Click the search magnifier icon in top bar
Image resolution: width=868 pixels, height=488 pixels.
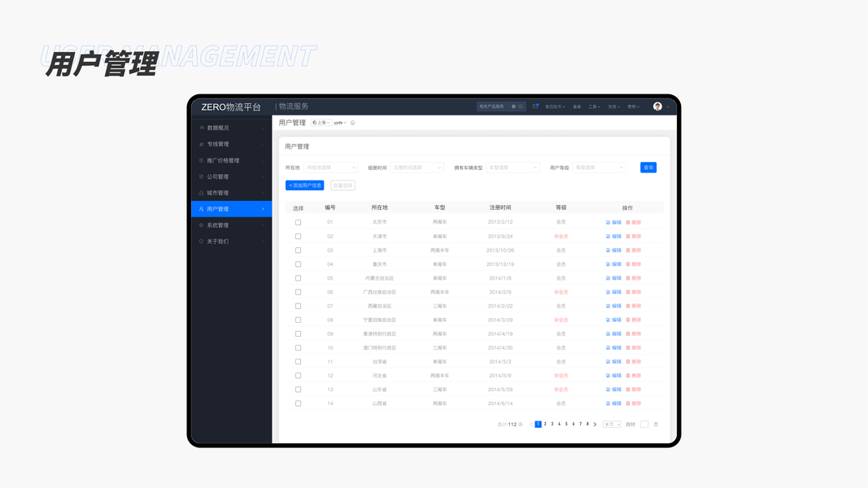(x=521, y=107)
